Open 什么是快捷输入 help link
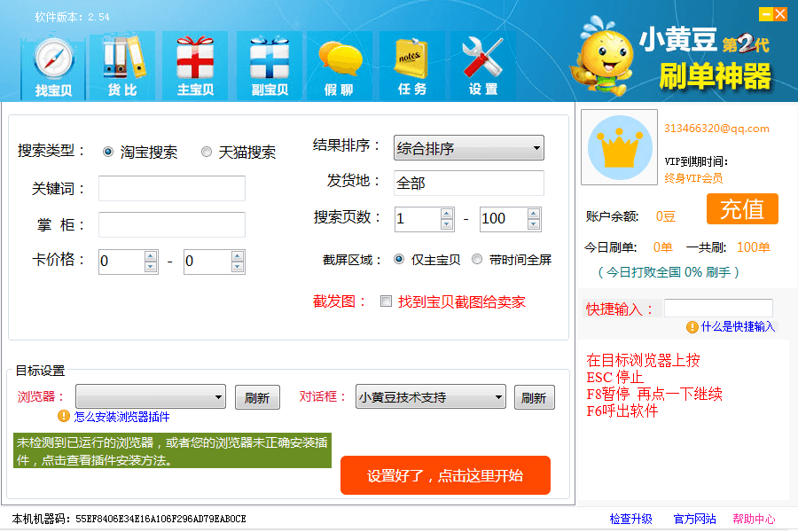 [738, 327]
